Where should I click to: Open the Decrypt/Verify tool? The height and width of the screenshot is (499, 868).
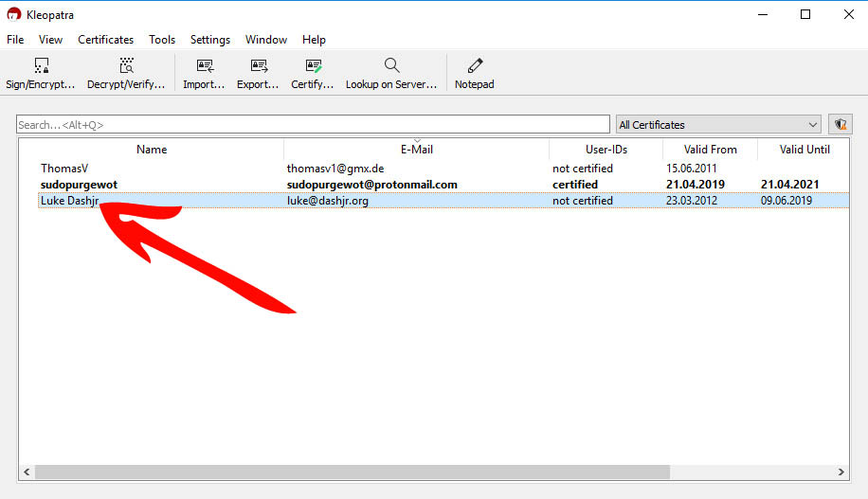[x=126, y=73]
